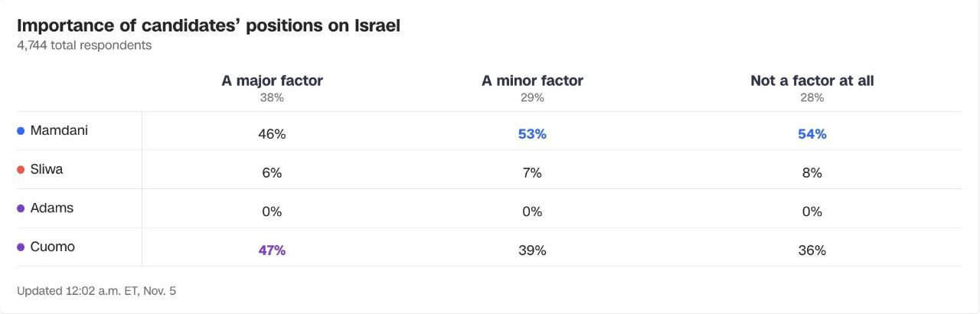Click Mamdani's highlighted 53% minor factor value
This screenshot has height=314, width=980.
point(532,134)
